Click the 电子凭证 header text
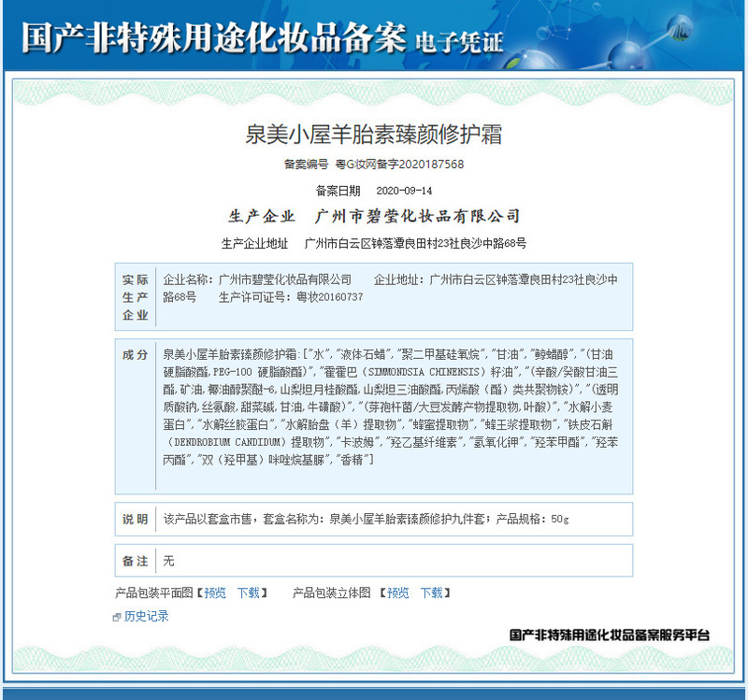 click(459, 42)
